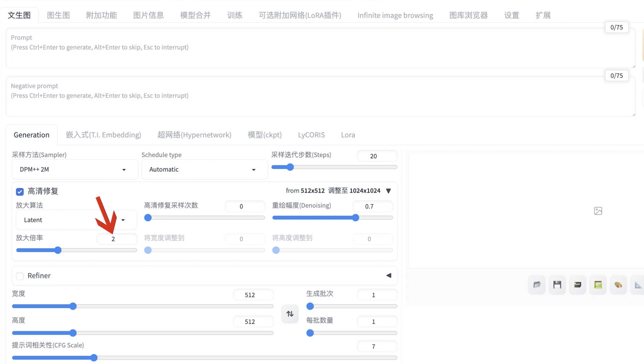
Task: Select the Generation sub-tab
Action: pyautogui.click(x=32, y=135)
